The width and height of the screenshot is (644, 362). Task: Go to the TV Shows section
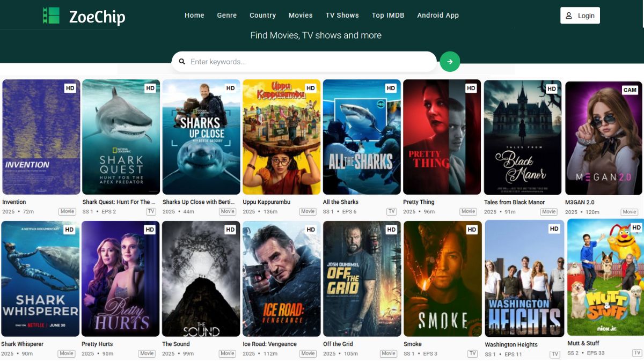click(342, 15)
